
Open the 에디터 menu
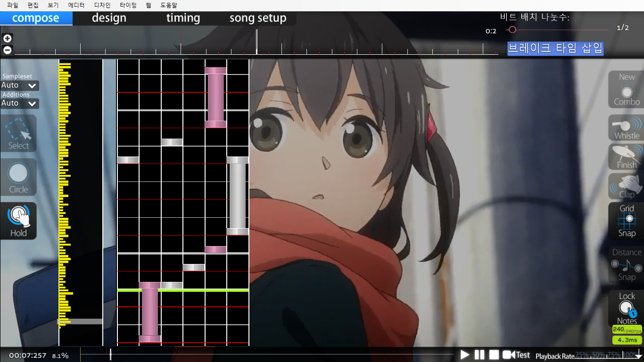(76, 5)
